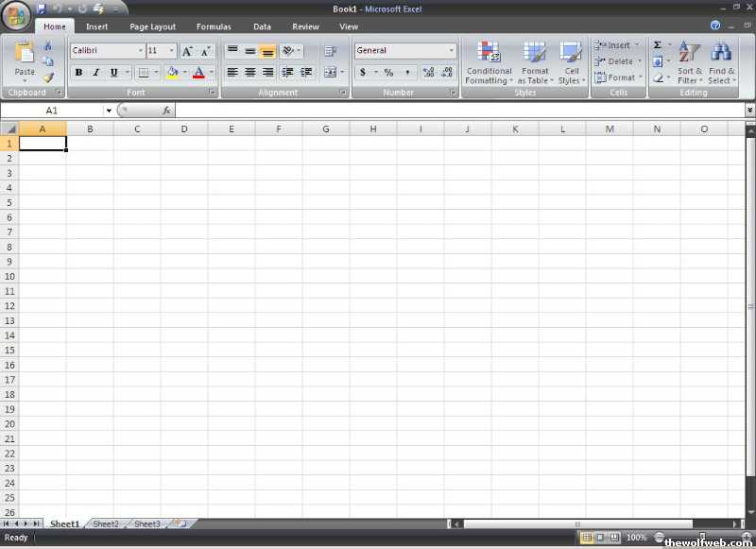Toggle Bold formatting
756x549 pixels.
(78, 73)
